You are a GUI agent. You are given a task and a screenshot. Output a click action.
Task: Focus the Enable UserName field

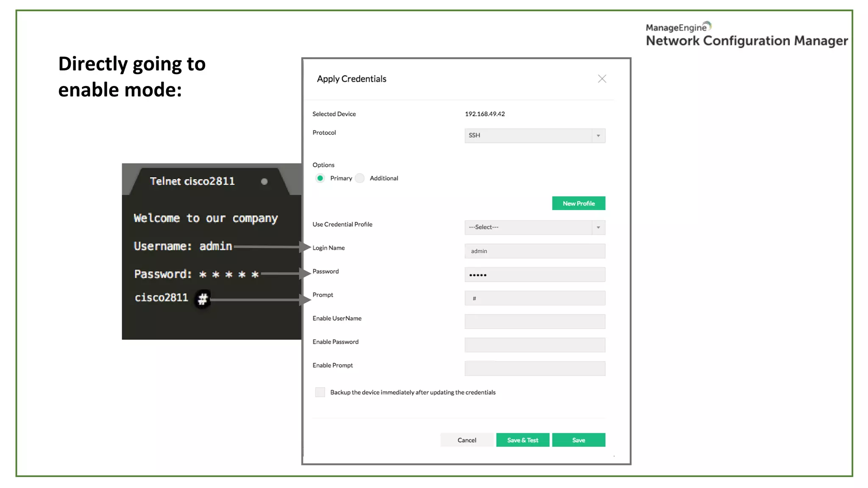[x=535, y=322]
